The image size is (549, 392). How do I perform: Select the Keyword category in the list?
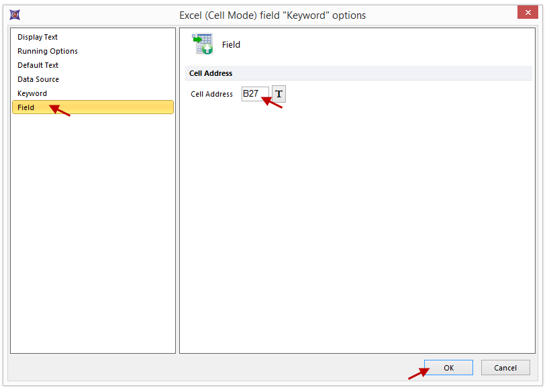click(32, 93)
